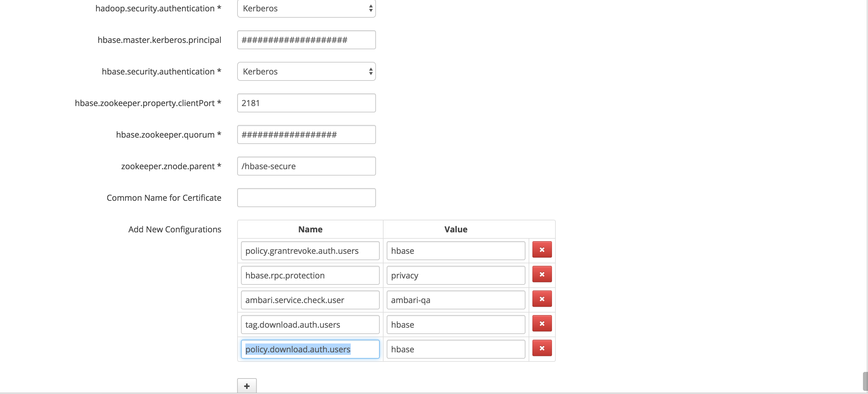Image resolution: width=868 pixels, height=394 pixels.
Task: Add a new configuration row
Action: [x=247, y=385]
